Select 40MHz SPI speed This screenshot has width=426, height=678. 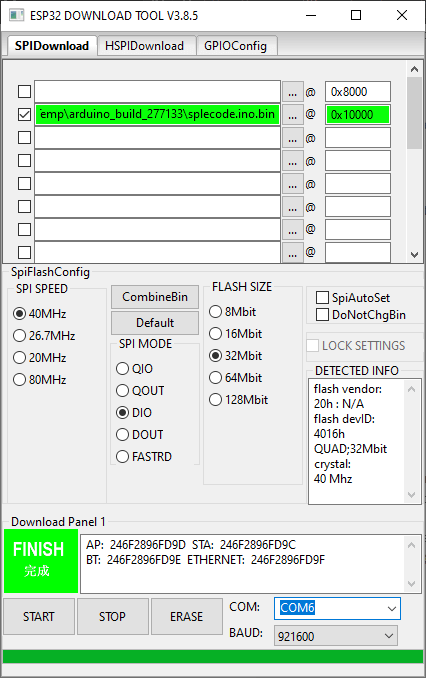coord(40,313)
